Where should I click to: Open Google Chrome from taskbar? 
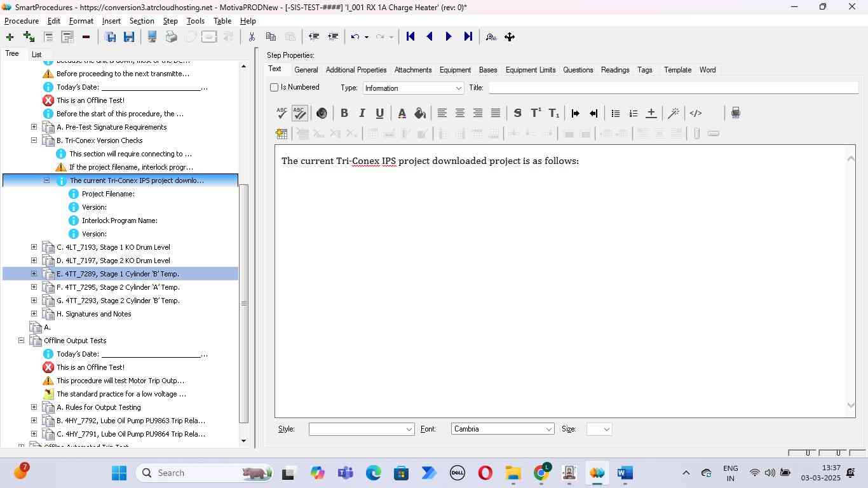(x=541, y=473)
